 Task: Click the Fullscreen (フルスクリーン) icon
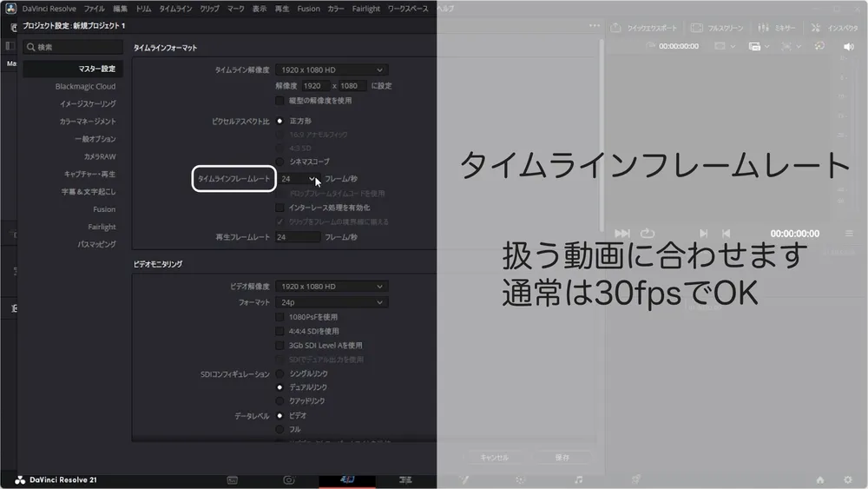tap(697, 28)
